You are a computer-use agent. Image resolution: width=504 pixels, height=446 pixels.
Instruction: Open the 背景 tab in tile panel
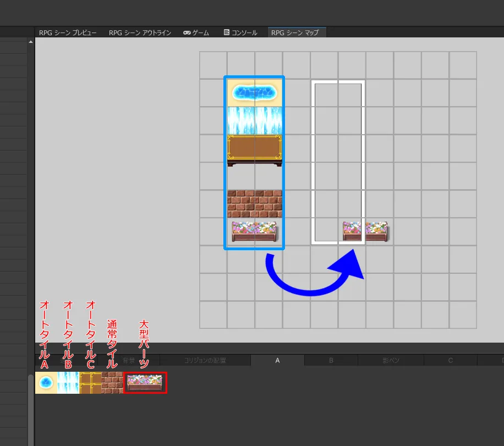129,360
